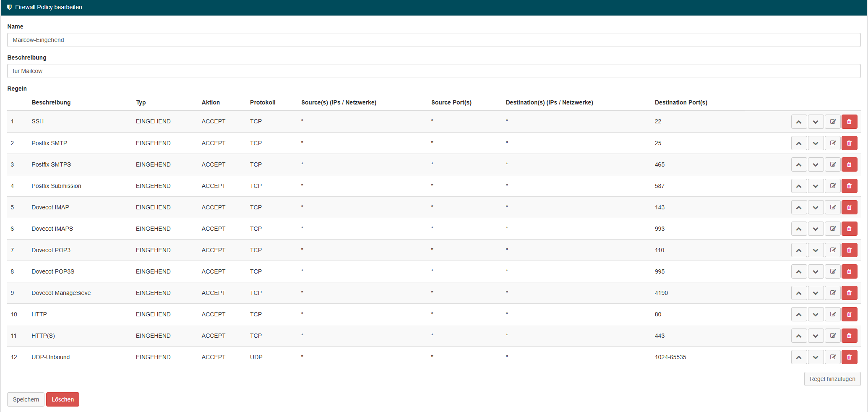Delete the UDP-Unbound rule
Image resolution: width=868 pixels, height=412 pixels.
pos(849,357)
